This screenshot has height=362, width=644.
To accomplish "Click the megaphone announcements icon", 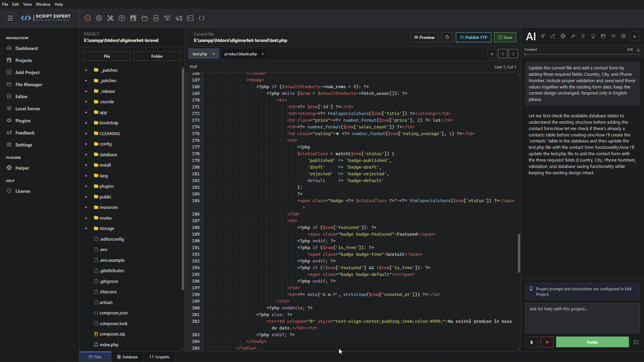I will 179,18.
